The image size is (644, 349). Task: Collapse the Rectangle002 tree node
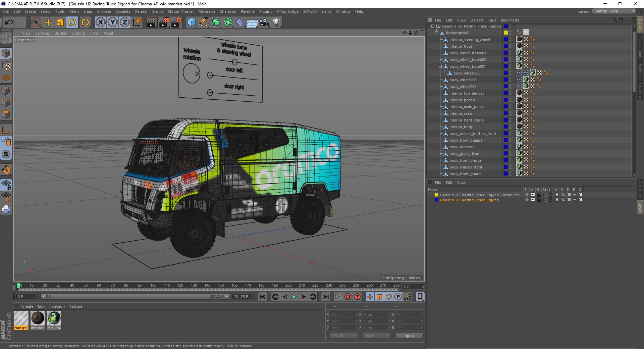(x=436, y=33)
